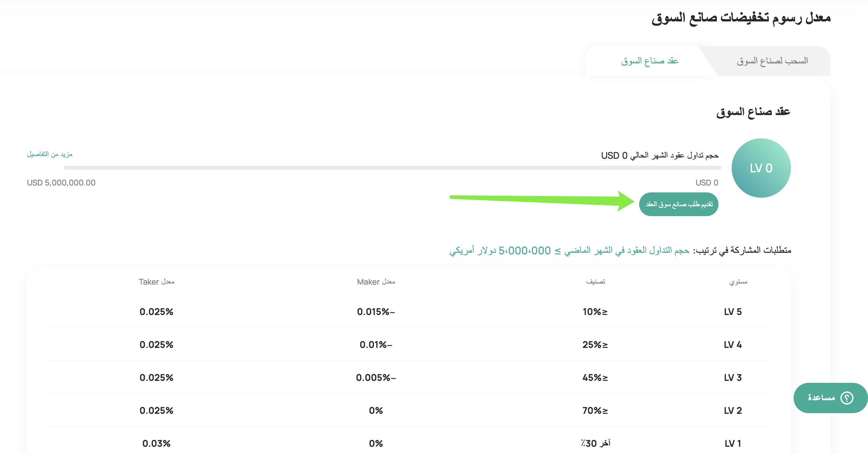
Task: Open the مساعدة help button
Action: coord(830,398)
